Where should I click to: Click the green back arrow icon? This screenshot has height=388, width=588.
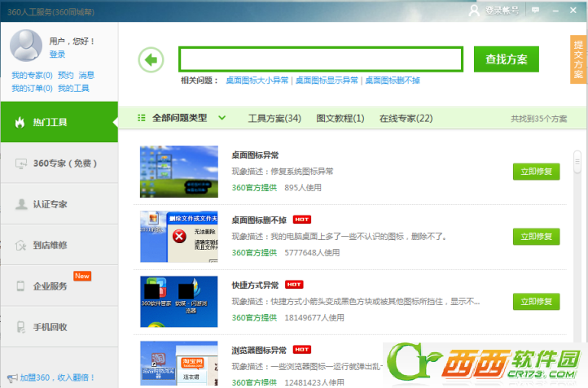(151, 59)
